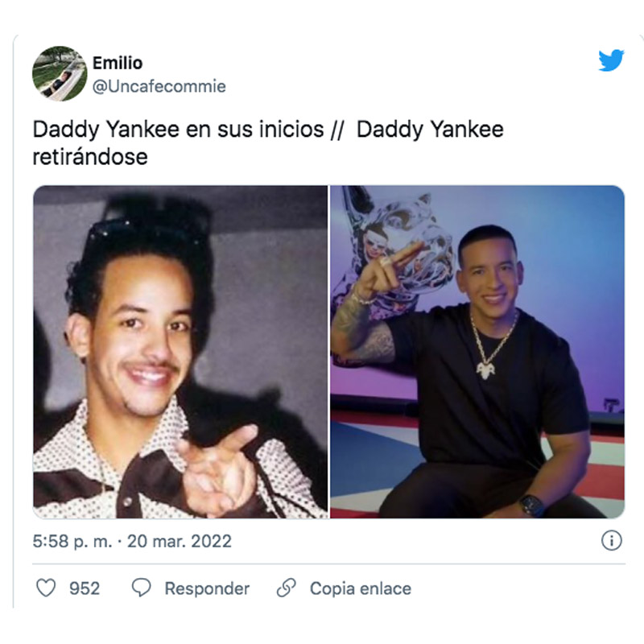Open the tweet info circle icon
This screenshot has height=644, width=644.
612,540
